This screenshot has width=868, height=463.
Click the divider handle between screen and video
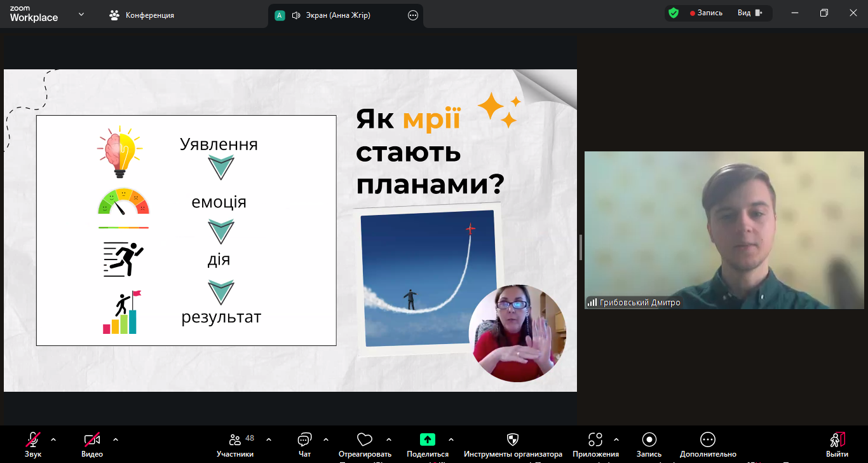point(581,247)
